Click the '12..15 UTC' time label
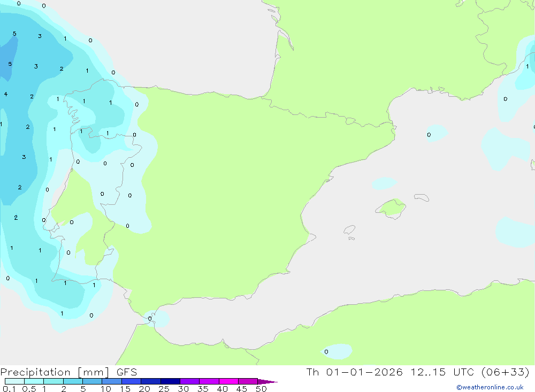535x392 pixels. pyautogui.click(x=442, y=372)
